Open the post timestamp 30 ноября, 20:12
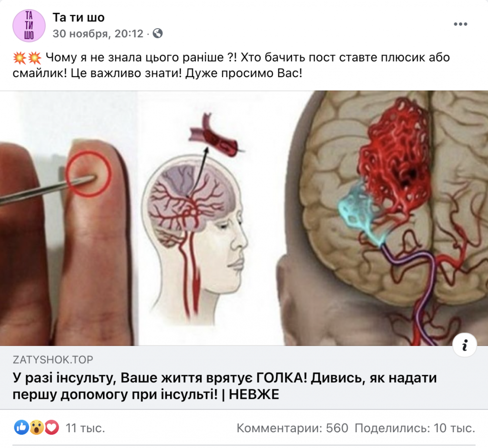488x448 pixels. click(x=98, y=34)
